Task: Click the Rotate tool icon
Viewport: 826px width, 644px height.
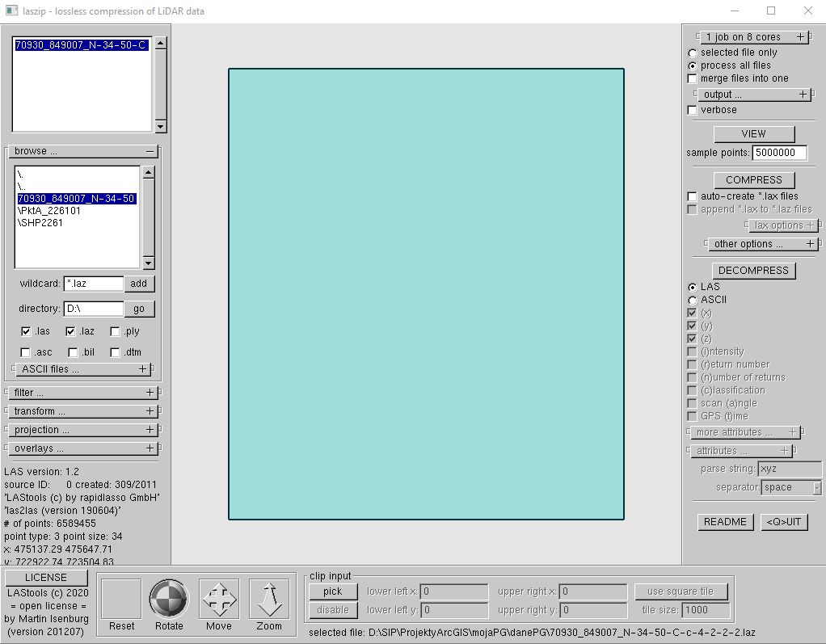Action: point(169,599)
